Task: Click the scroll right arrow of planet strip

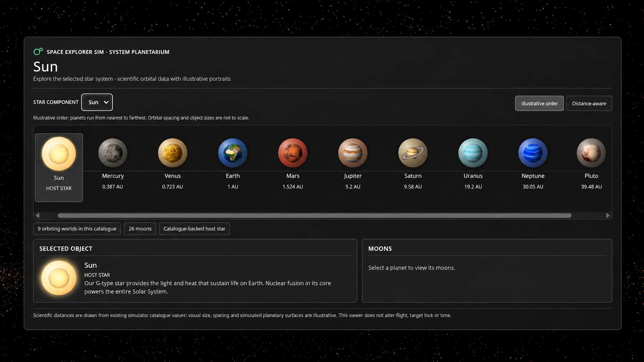Action: click(x=608, y=215)
